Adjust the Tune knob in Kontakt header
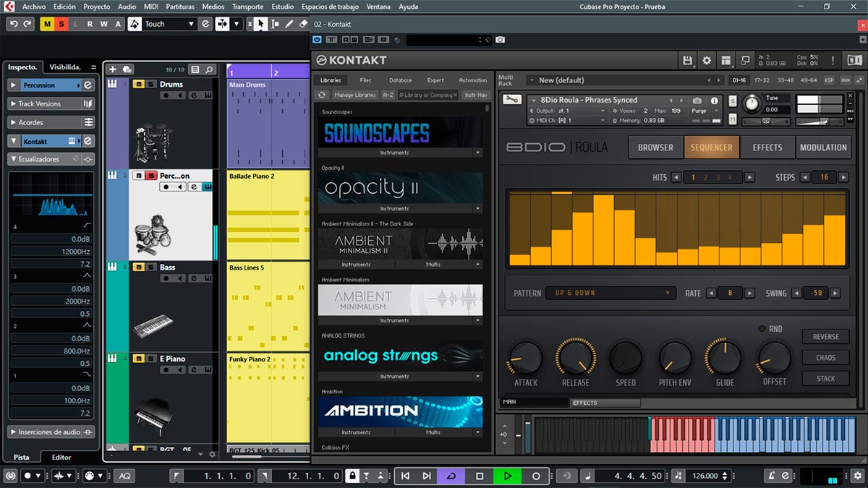The height and width of the screenshot is (488, 868). click(752, 104)
